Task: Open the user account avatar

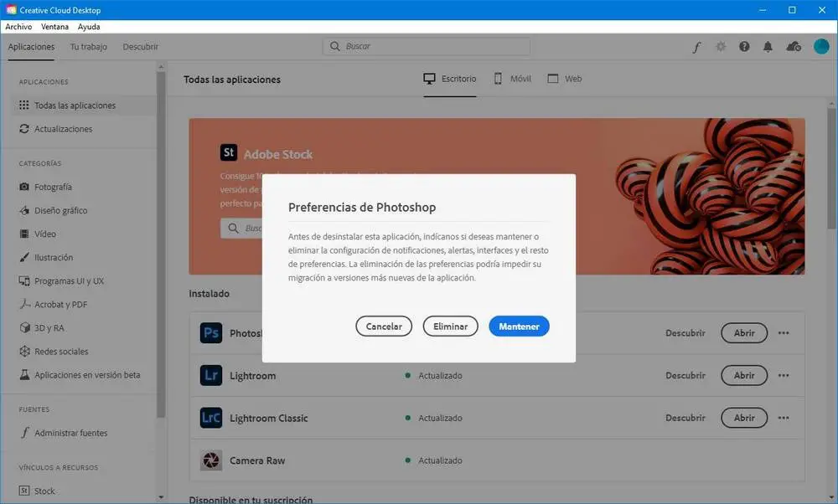Action: tap(821, 46)
